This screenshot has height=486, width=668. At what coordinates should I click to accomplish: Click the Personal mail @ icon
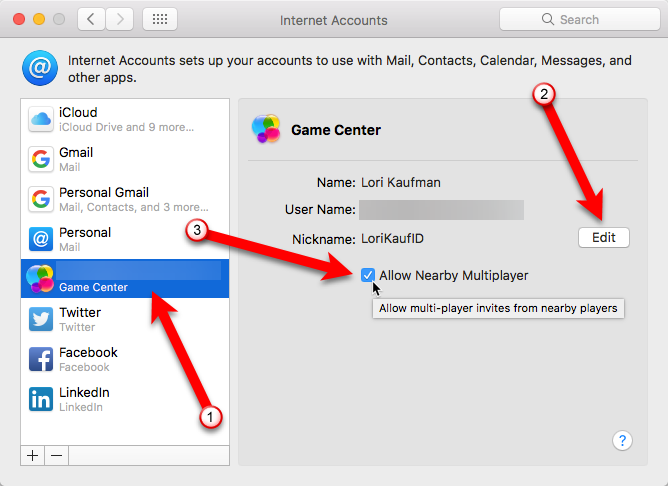[41, 239]
